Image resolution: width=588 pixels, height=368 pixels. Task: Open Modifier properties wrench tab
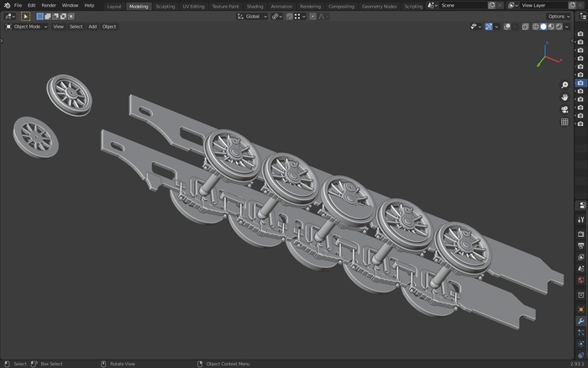click(580, 321)
